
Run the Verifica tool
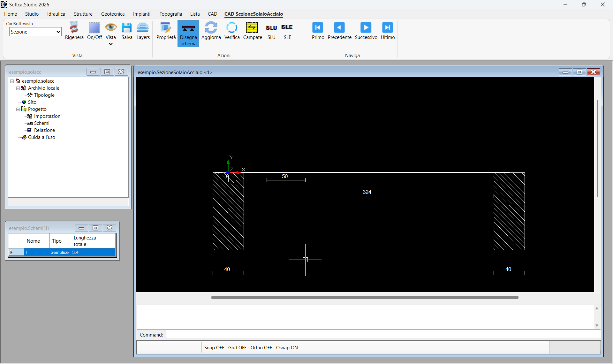point(232,31)
